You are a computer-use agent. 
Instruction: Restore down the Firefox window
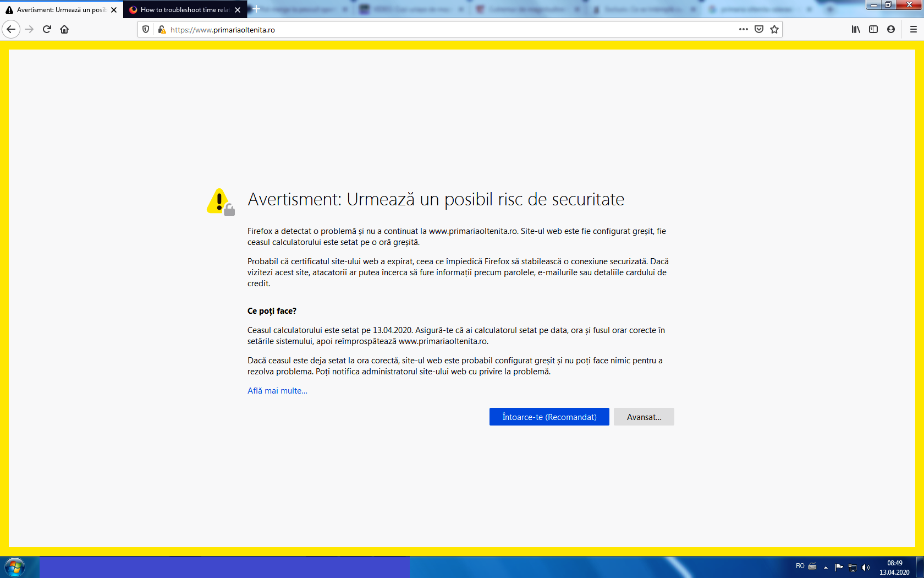click(888, 5)
